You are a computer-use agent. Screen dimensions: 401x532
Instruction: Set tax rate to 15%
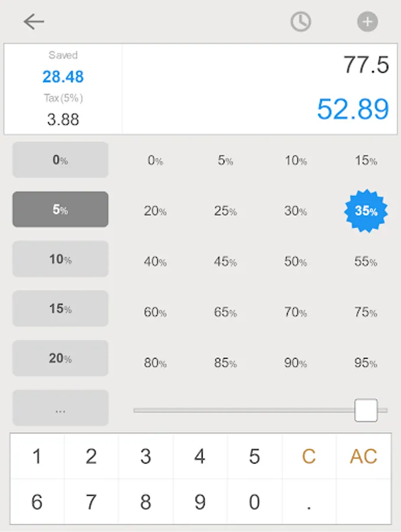pyautogui.click(x=60, y=309)
